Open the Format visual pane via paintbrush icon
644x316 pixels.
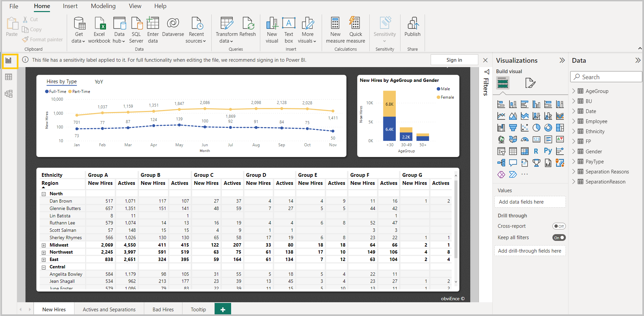tap(530, 83)
